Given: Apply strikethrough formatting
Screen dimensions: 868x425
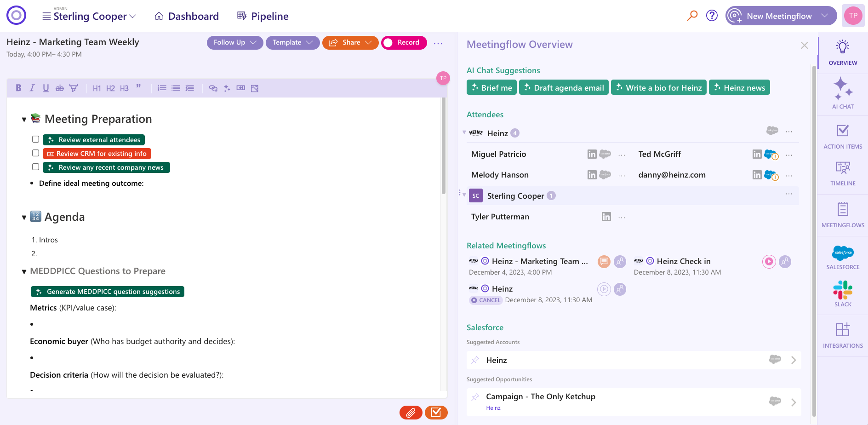Looking at the screenshot, I should pos(60,88).
